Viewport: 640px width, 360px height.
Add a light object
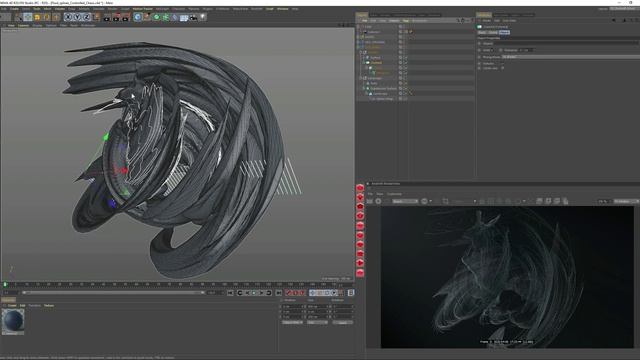tap(202, 17)
